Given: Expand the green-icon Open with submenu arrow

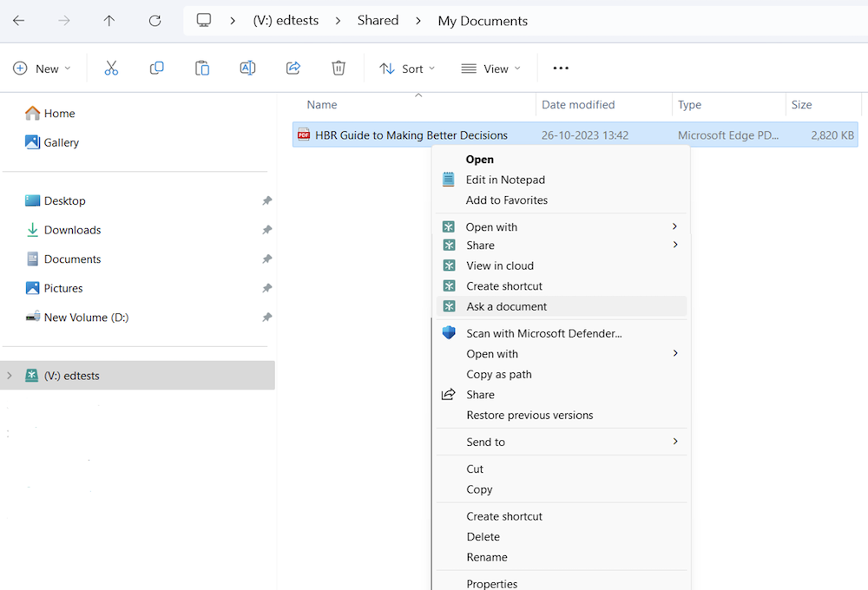Looking at the screenshot, I should coord(674,226).
